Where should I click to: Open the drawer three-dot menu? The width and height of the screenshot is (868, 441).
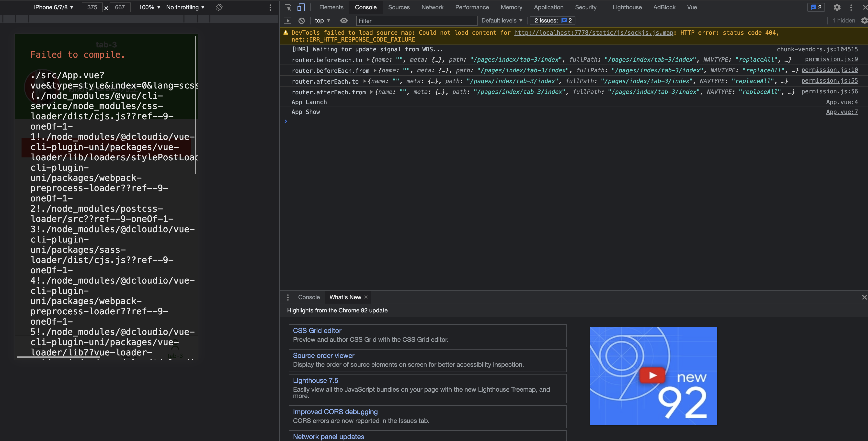pos(288,297)
